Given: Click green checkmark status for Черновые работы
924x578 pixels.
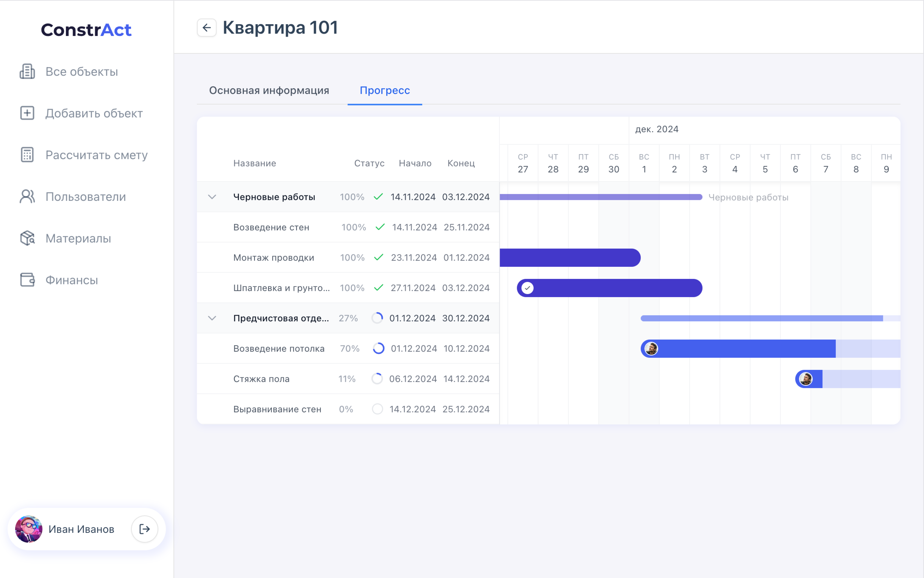Looking at the screenshot, I should click(x=378, y=197).
